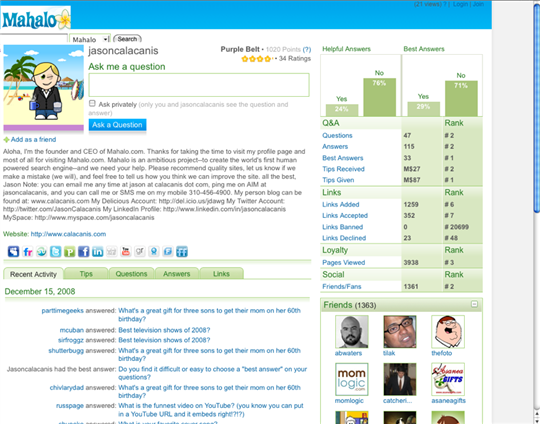The image size is (540, 424).
Task: Open the Mahalo search scope dropdown
Action: point(90,39)
